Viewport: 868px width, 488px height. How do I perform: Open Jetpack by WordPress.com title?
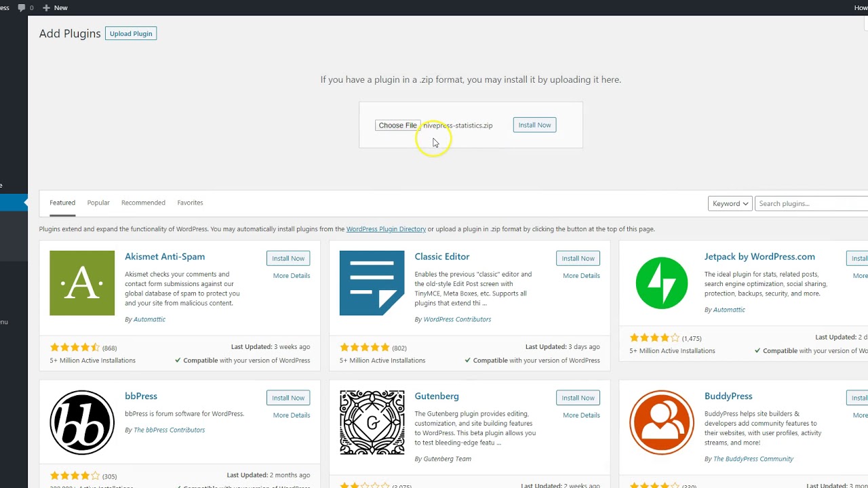(x=759, y=257)
